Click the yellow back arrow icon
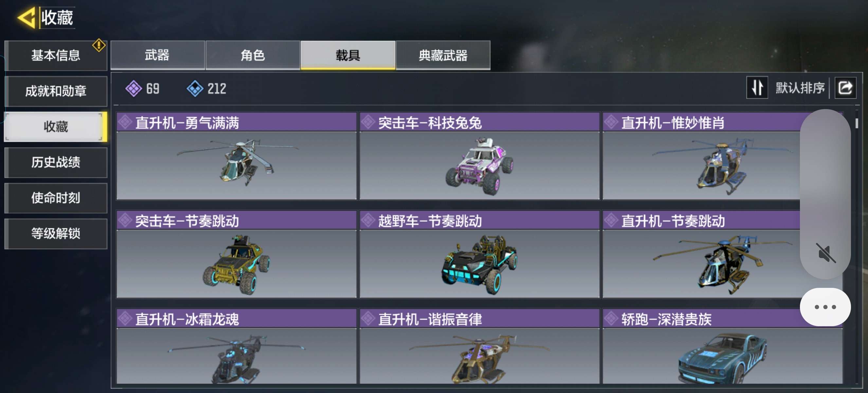 click(x=27, y=17)
